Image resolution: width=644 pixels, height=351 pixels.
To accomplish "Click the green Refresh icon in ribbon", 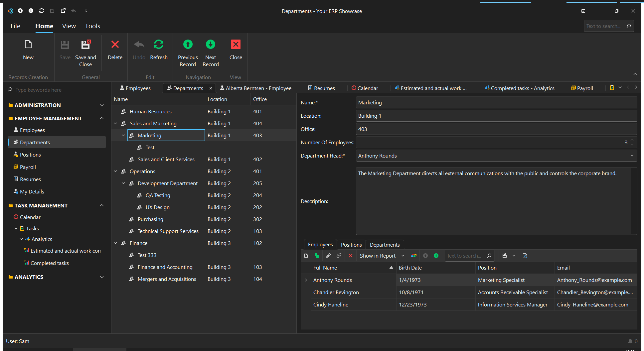I will [x=159, y=45].
